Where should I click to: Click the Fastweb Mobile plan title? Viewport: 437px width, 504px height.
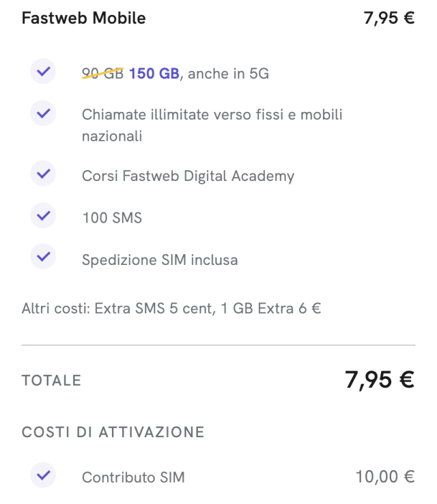(x=83, y=18)
